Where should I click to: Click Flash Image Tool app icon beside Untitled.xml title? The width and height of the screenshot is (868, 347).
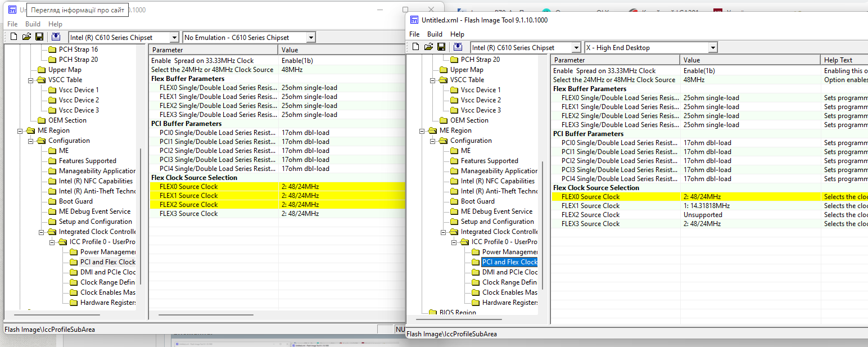pos(414,20)
